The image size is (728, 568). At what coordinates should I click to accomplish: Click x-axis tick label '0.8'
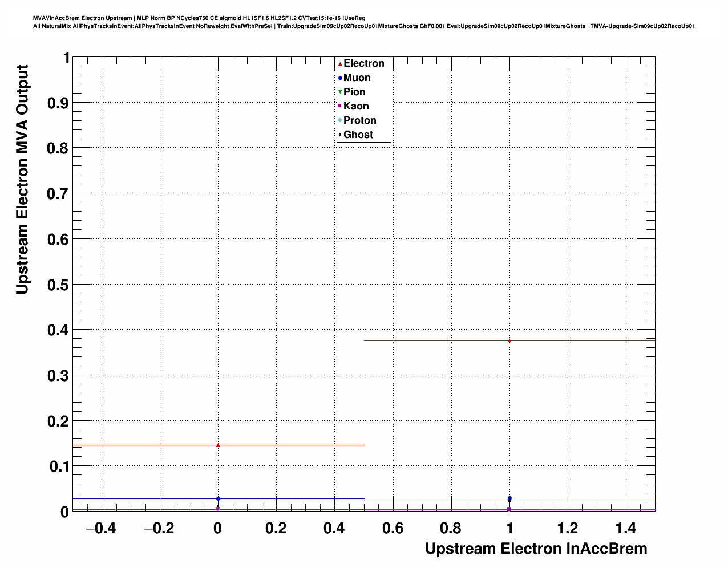(x=451, y=529)
